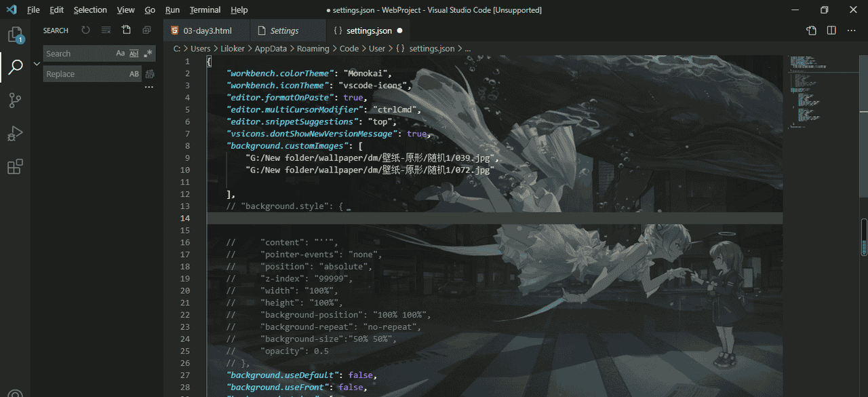Toggle search details via the ellipsis below Replace
Screen dimensions: 868x397
[x=149, y=88]
